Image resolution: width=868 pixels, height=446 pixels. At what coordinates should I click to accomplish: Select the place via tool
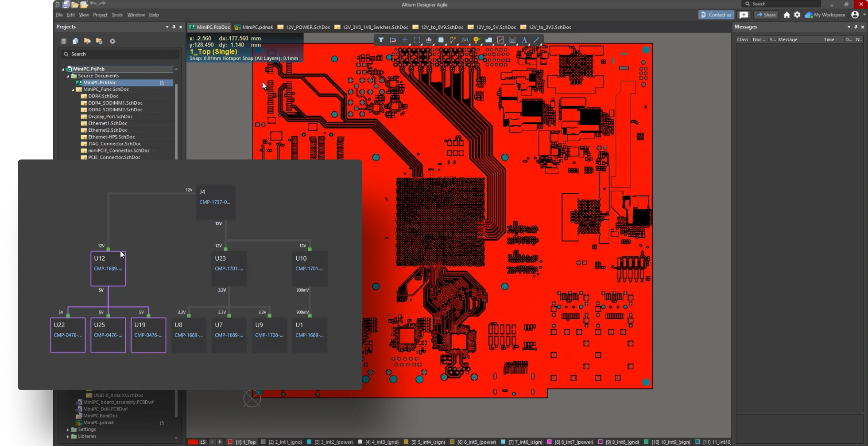pos(477,40)
